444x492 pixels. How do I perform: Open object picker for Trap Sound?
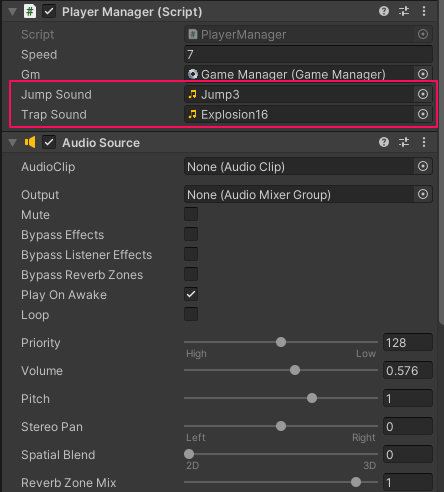click(x=423, y=114)
